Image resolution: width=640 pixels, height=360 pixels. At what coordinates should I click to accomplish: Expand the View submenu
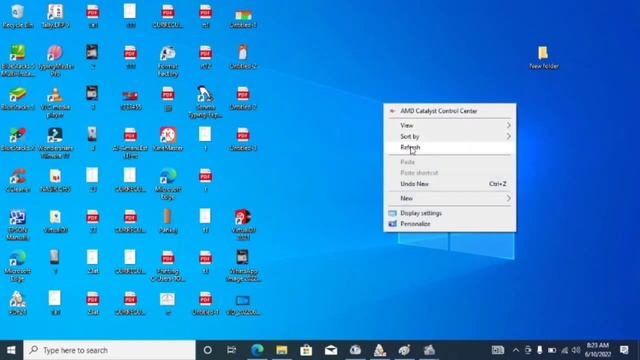click(450, 125)
